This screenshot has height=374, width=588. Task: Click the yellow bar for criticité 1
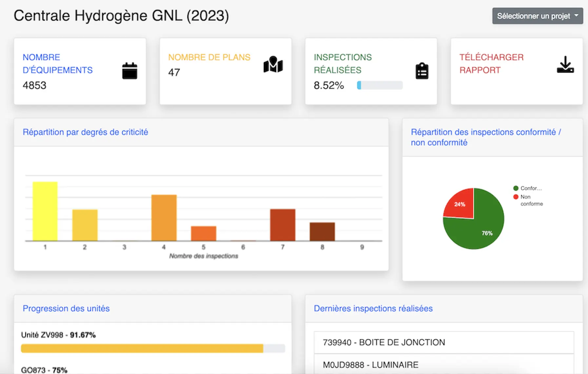click(x=45, y=211)
